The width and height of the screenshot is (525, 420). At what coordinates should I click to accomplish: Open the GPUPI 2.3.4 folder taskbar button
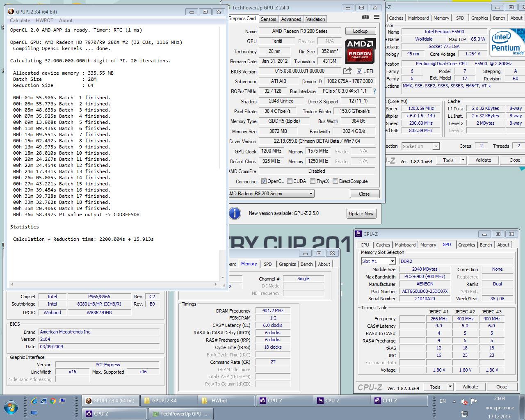click(x=169, y=401)
